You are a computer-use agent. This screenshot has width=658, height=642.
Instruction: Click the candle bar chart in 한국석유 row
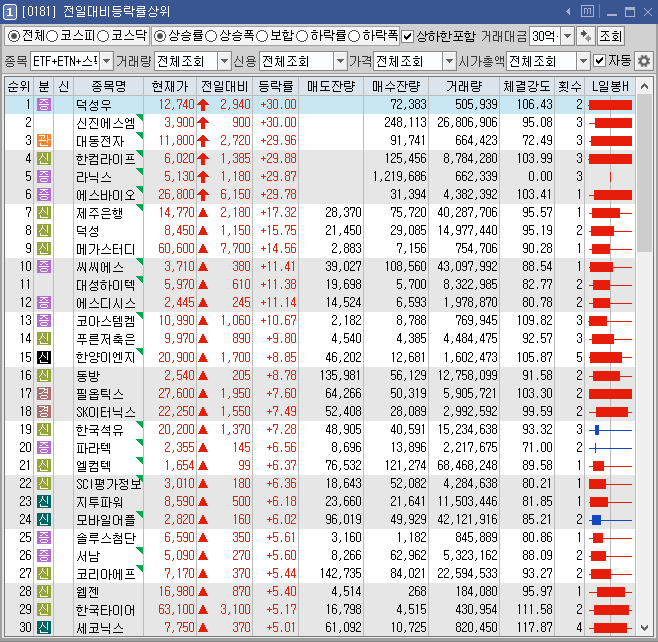(x=610, y=430)
